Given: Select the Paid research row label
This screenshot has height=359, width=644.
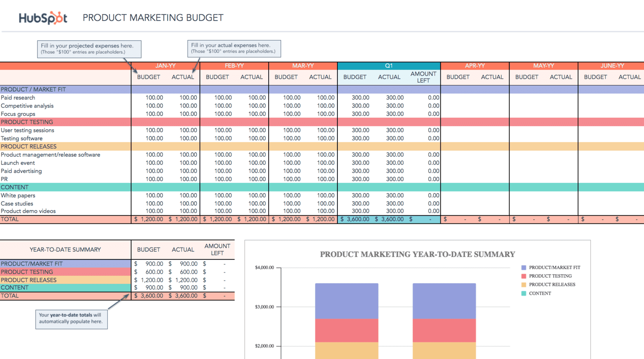Looking at the screenshot, I should click(x=18, y=98).
